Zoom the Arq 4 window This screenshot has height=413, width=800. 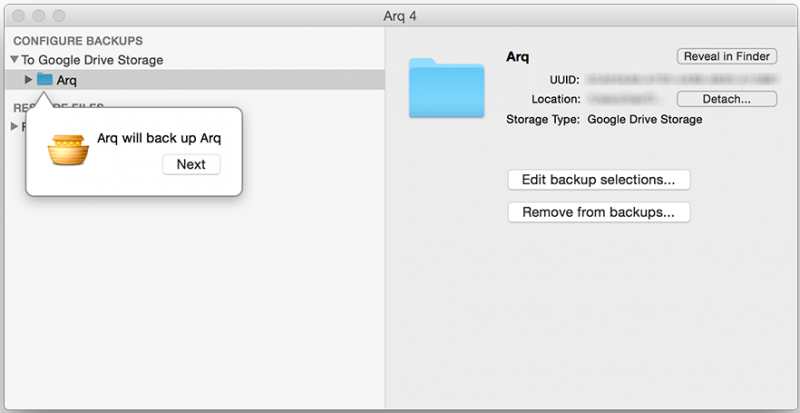click(x=57, y=17)
